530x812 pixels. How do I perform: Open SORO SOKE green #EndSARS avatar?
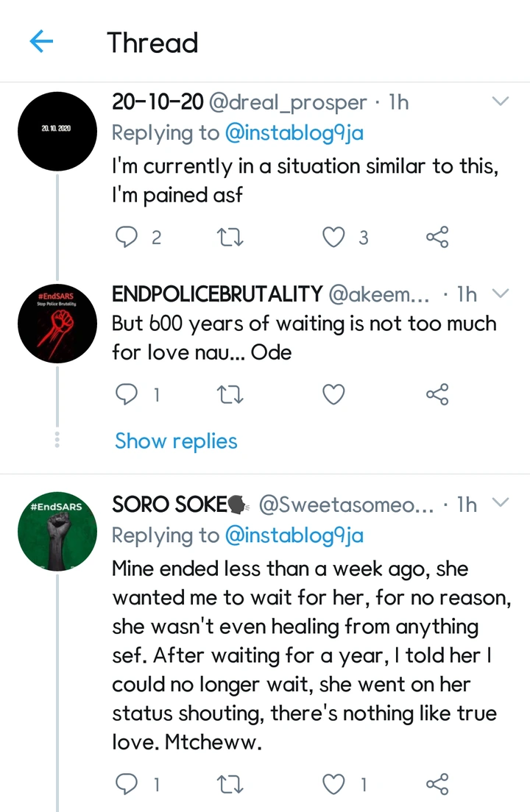click(57, 532)
